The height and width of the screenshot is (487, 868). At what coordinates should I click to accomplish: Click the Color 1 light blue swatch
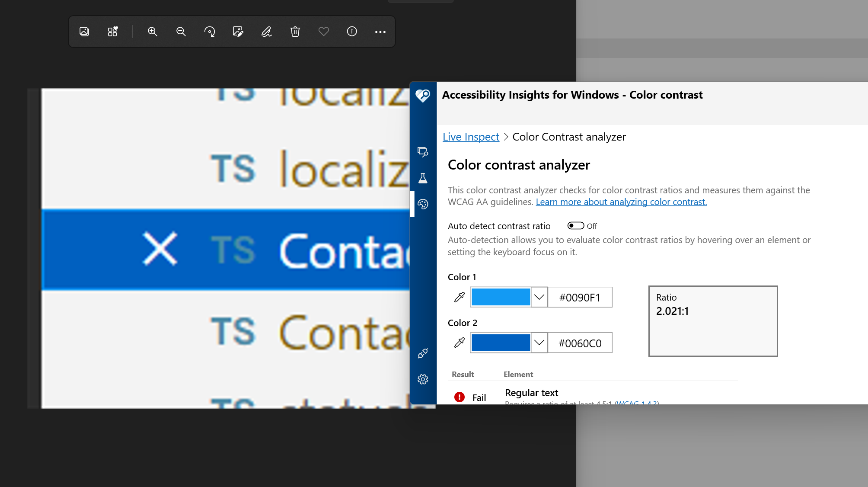[x=501, y=297]
